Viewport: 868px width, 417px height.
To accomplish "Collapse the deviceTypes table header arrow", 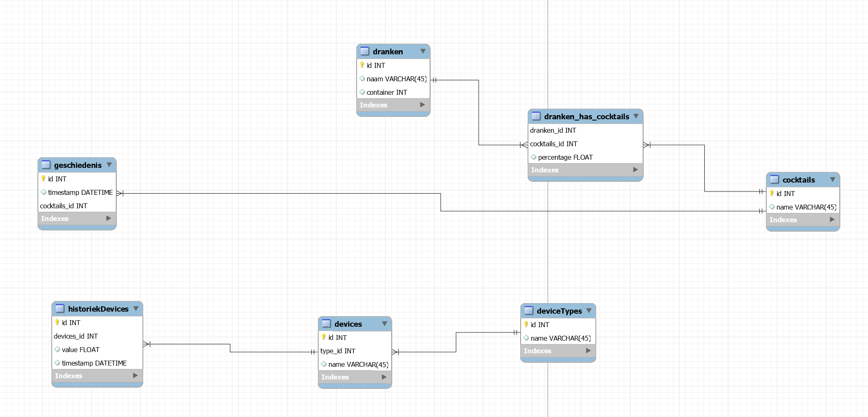I will point(588,311).
